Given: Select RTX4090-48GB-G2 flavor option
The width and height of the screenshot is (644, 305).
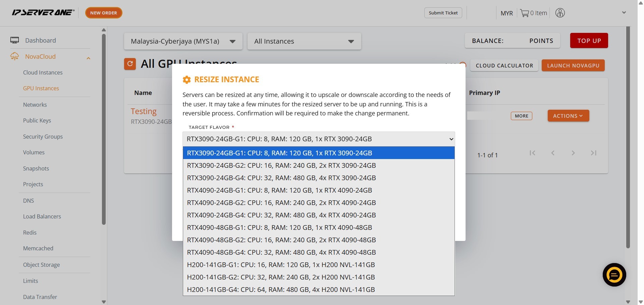Looking at the screenshot, I should tap(281, 240).
